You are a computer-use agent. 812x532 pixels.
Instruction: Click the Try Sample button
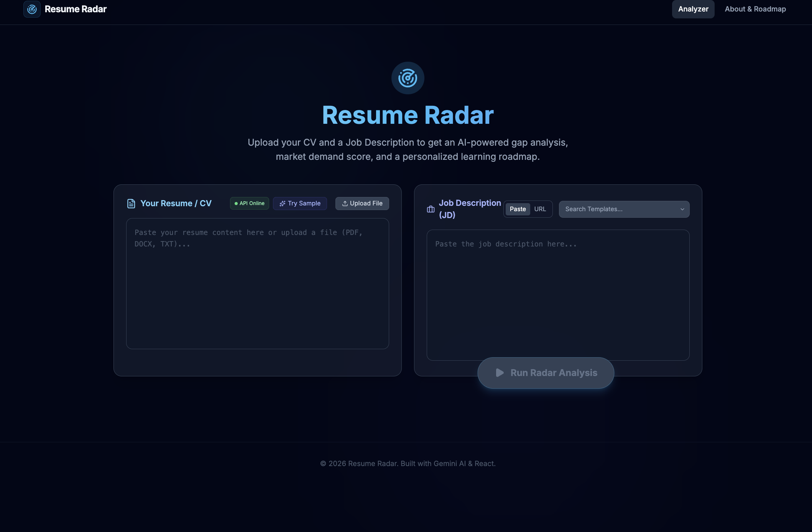(300, 204)
